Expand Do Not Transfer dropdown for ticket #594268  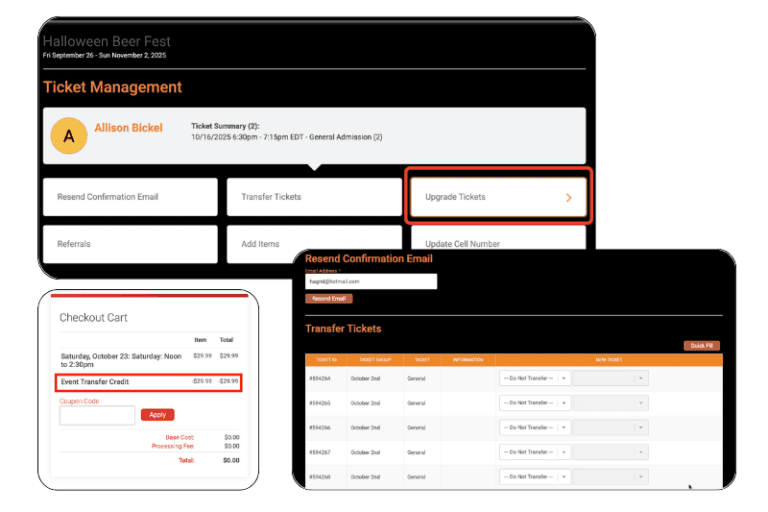click(x=534, y=476)
